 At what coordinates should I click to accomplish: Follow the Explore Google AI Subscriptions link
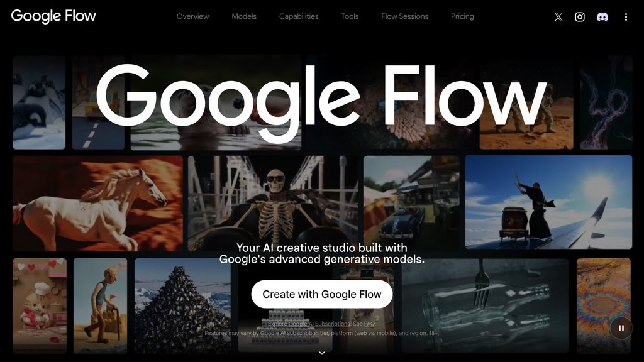tap(309, 324)
